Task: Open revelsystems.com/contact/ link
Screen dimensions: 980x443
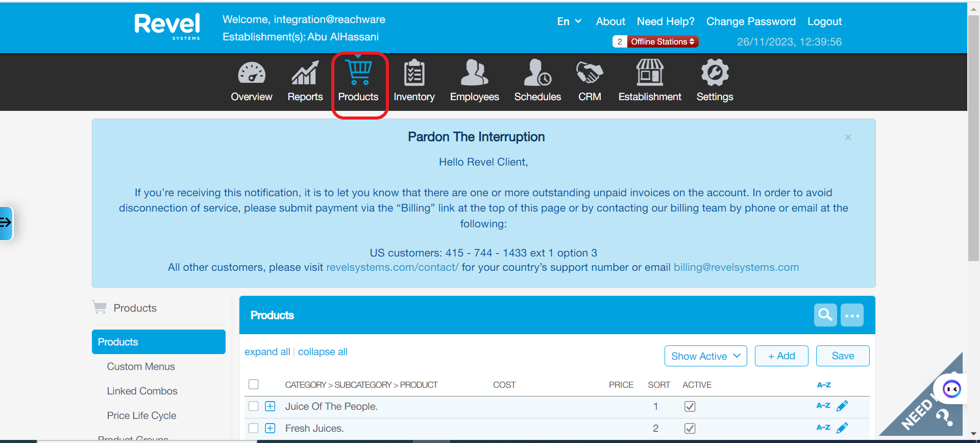Action: pyautogui.click(x=392, y=267)
